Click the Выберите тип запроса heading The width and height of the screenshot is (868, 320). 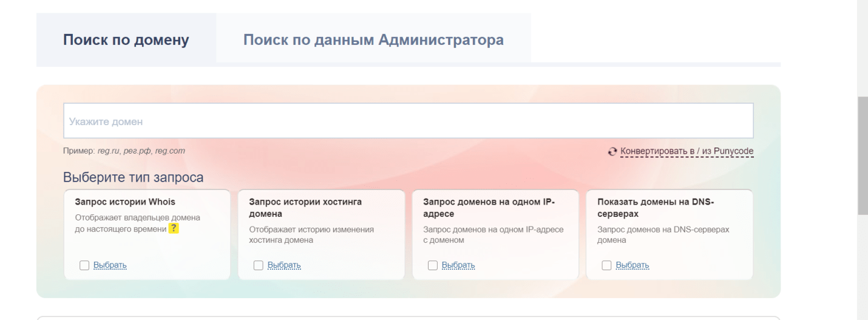pyautogui.click(x=133, y=178)
